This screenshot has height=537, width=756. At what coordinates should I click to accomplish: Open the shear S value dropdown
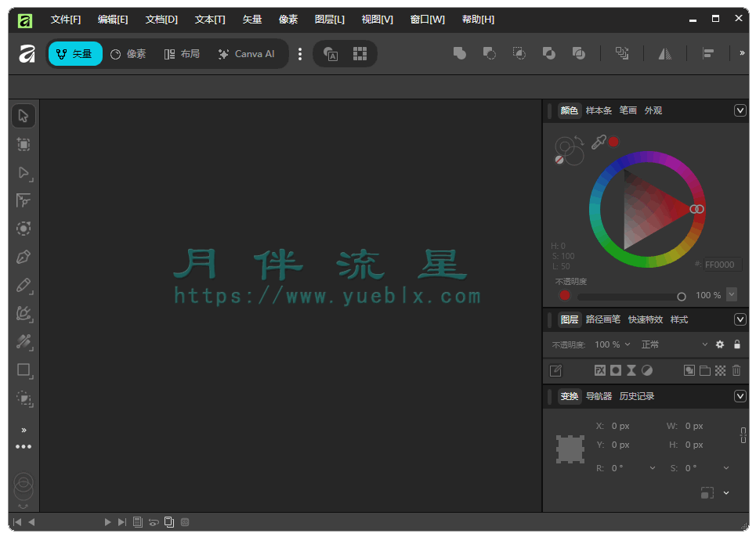tap(726, 467)
